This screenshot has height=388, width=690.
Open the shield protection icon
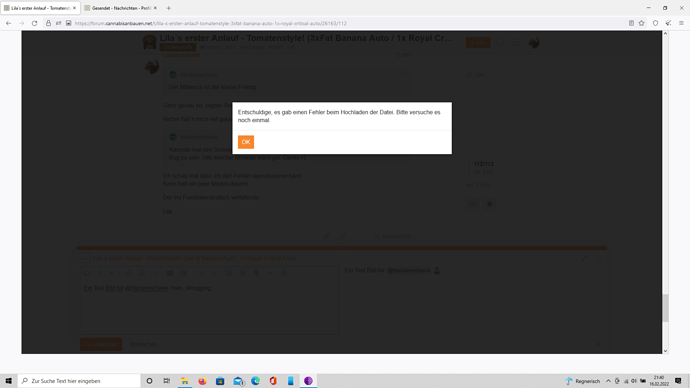[655, 23]
